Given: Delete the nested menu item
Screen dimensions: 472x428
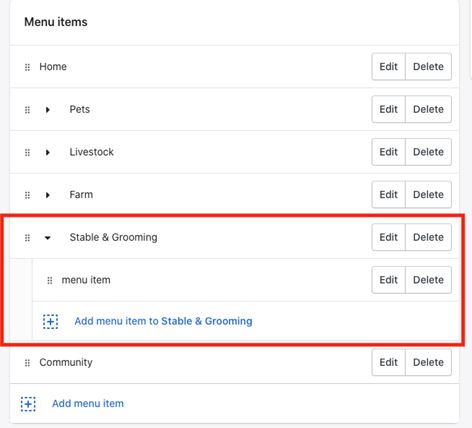Looking at the screenshot, I should (x=428, y=280).
